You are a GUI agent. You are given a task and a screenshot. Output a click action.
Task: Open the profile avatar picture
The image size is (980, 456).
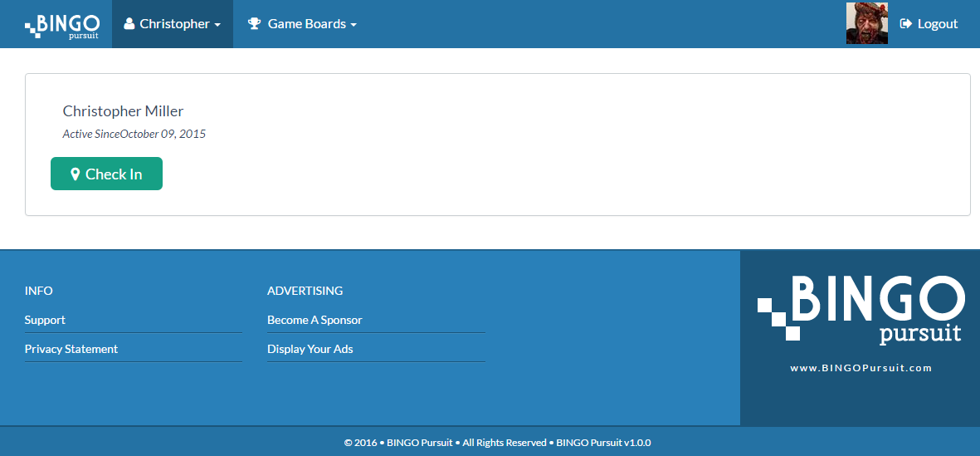[x=866, y=23]
